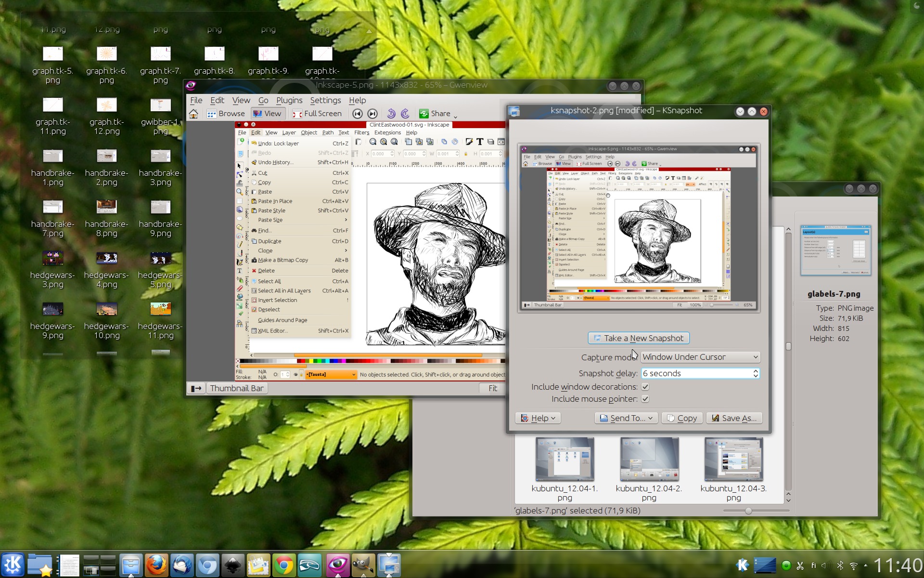Click the sidebar toggle icon beside Thumbnail Bar
This screenshot has width=924, height=578.
point(196,388)
